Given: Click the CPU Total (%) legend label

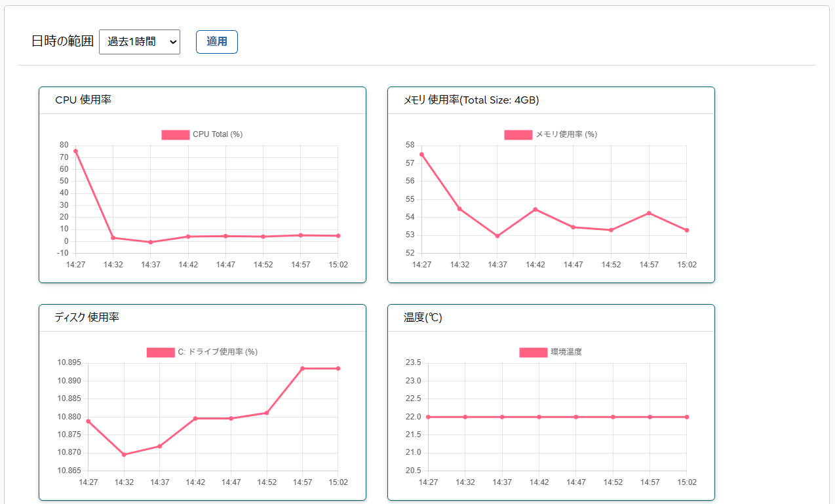Looking at the screenshot, I should pyautogui.click(x=218, y=134).
